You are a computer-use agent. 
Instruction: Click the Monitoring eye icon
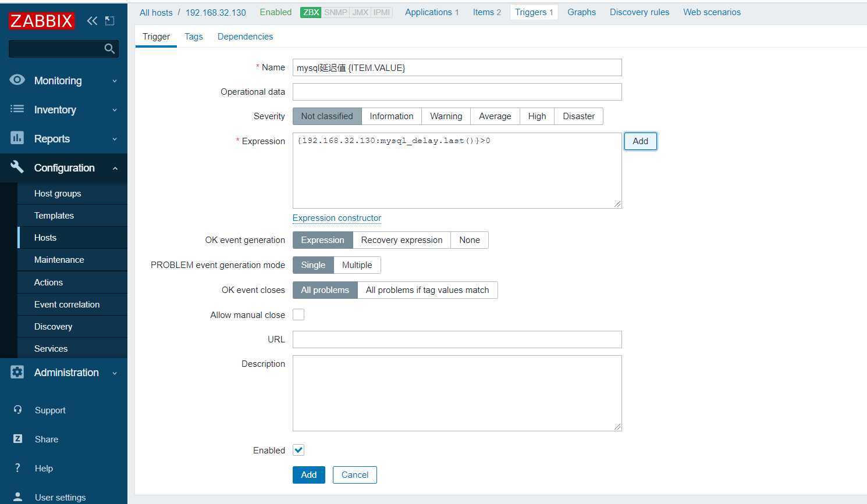[x=17, y=80]
